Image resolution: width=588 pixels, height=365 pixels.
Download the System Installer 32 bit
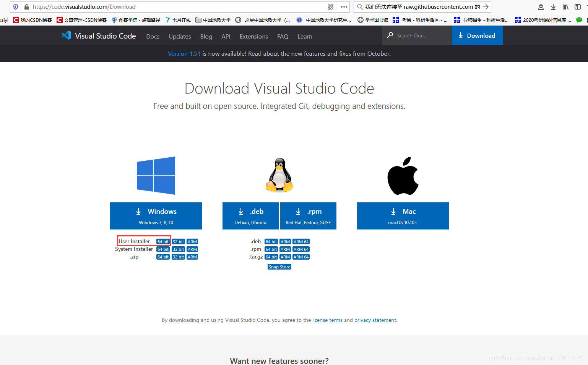click(178, 249)
